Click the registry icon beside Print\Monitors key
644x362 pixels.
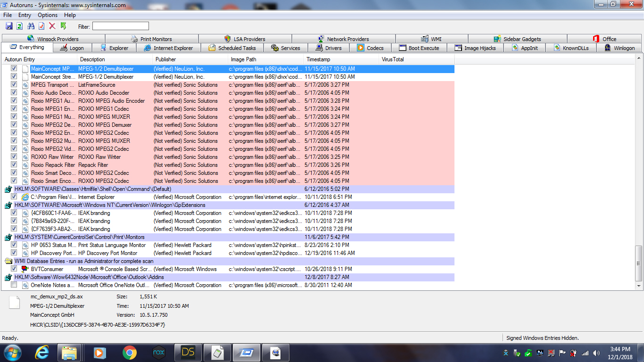8,237
